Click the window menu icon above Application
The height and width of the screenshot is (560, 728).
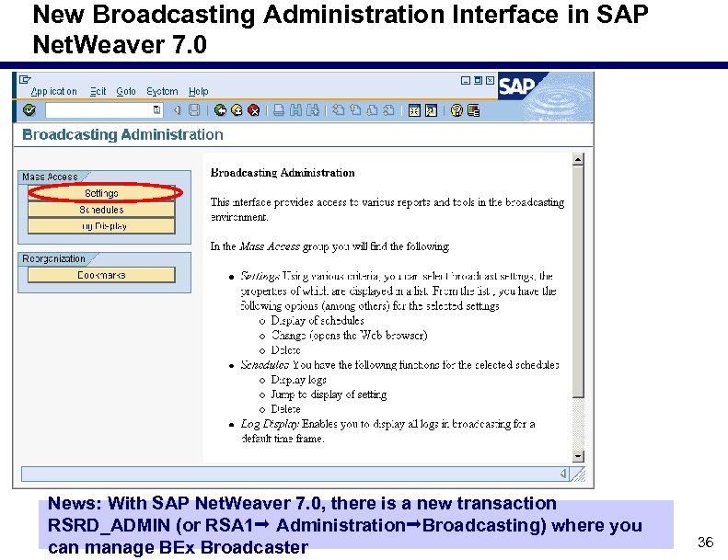tap(25, 80)
